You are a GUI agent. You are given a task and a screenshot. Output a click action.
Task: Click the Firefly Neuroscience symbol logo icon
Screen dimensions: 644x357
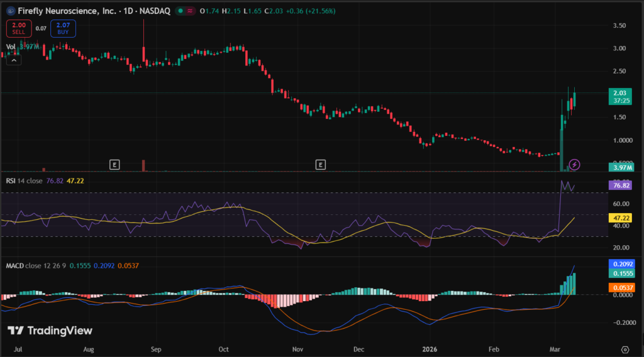click(11, 11)
